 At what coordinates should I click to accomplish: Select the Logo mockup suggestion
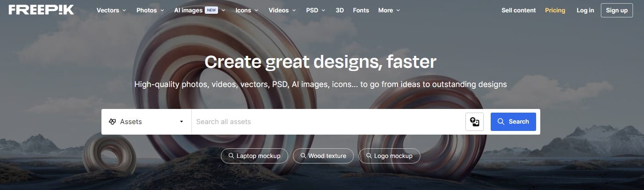(389, 156)
